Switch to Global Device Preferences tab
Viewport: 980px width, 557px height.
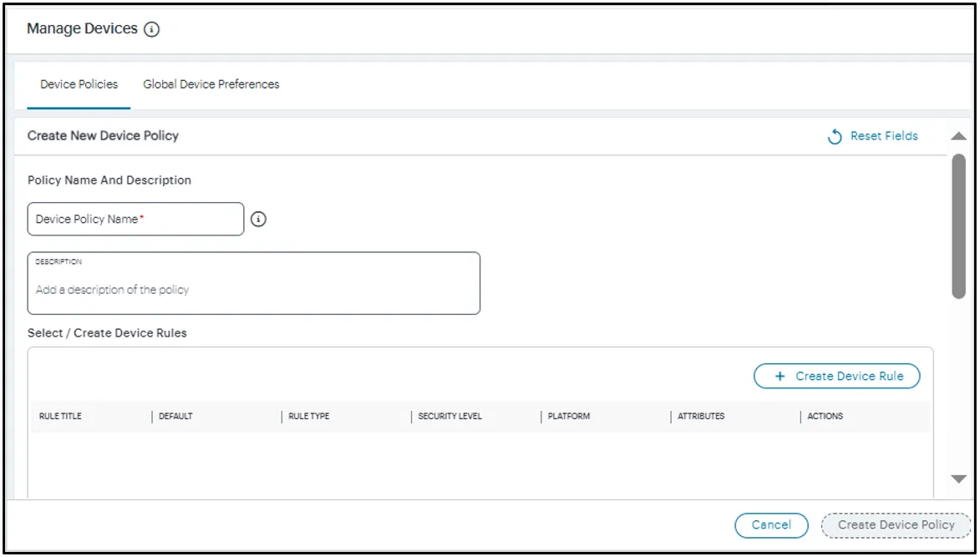211,84
